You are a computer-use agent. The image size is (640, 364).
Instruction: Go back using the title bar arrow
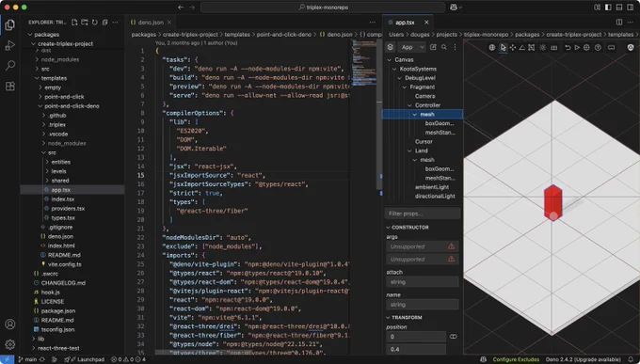181,8
